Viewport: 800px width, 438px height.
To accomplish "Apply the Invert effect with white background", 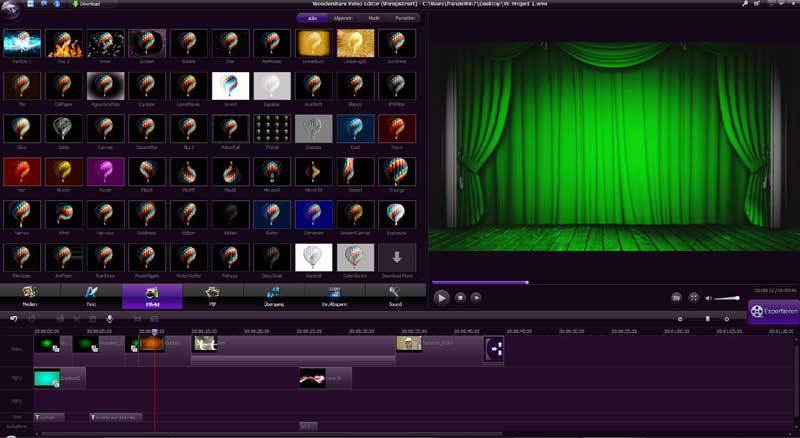I will pyautogui.click(x=231, y=86).
